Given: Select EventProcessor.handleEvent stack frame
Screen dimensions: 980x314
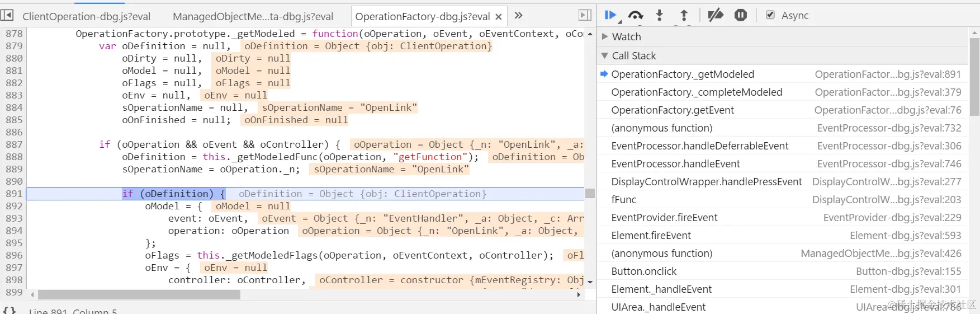Looking at the screenshot, I should click(x=783, y=163).
